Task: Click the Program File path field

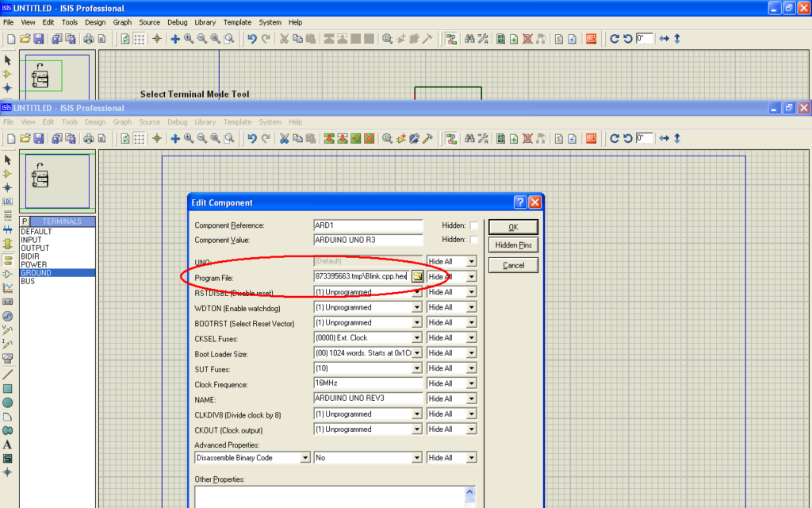Action: click(362, 276)
